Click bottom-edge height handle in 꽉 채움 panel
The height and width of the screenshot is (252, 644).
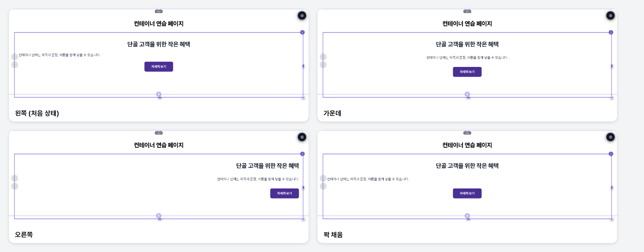468,219
